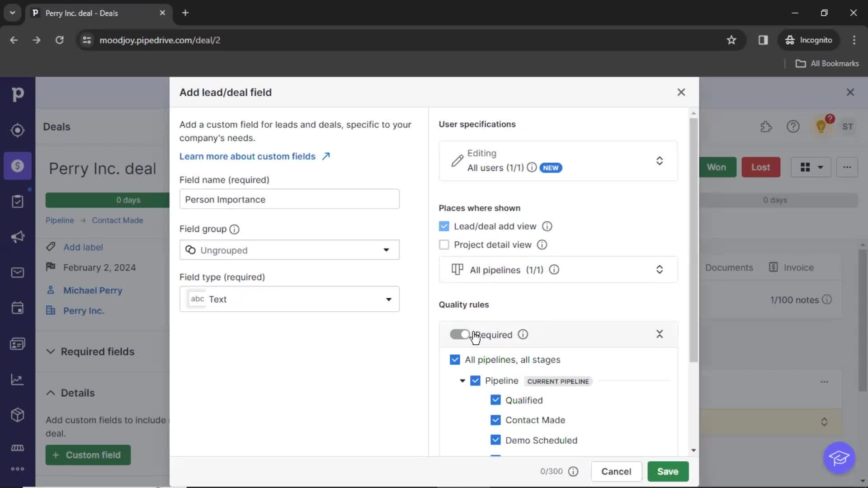
Task: Click the analytics/chart icon in sidebar
Action: pyautogui.click(x=17, y=380)
